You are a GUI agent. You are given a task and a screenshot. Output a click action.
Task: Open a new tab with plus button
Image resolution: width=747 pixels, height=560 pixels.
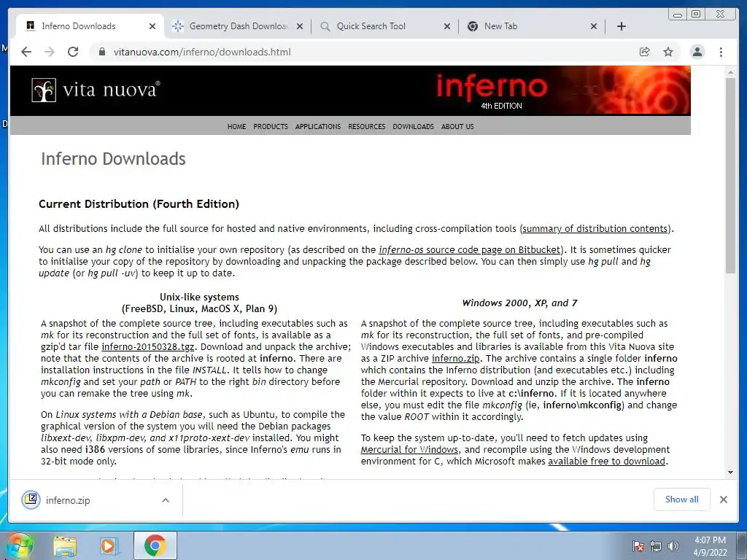point(622,26)
